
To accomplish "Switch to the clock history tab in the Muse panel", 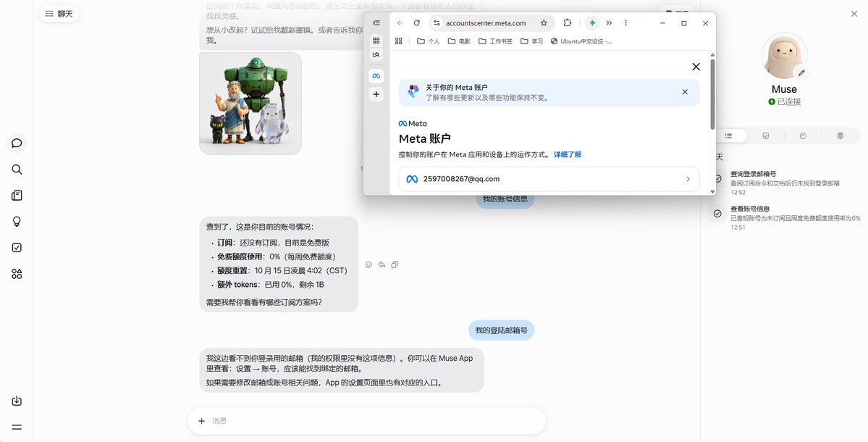I will pyautogui.click(x=803, y=135).
